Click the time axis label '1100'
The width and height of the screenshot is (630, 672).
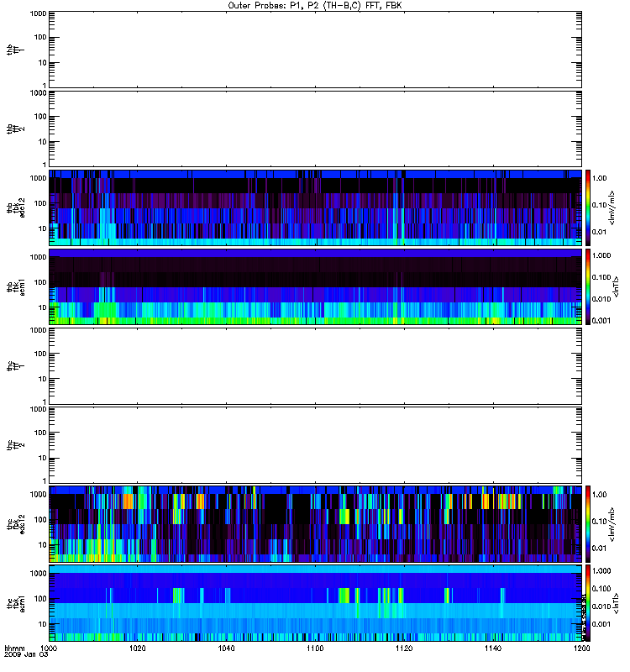coord(315,648)
